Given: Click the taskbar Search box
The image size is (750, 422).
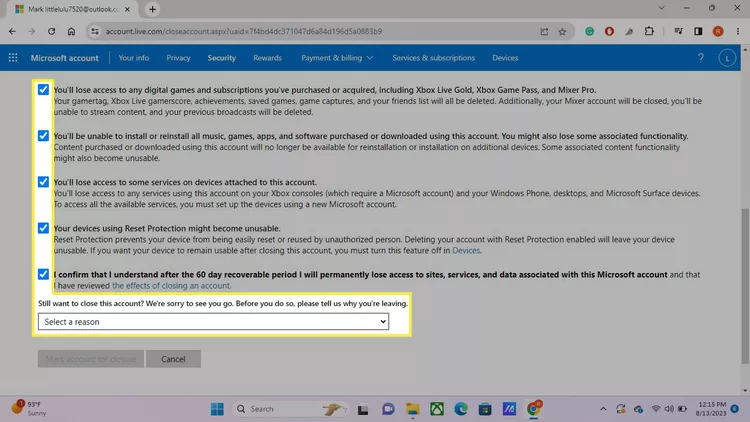Looking at the screenshot, I should [x=290, y=409].
